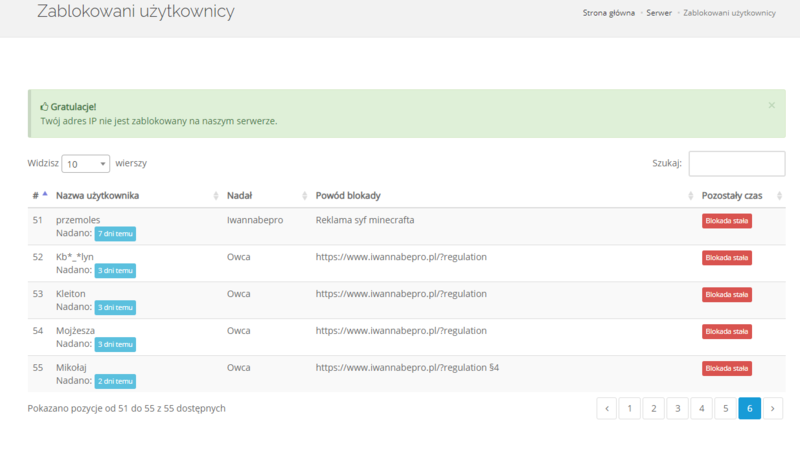Click the active page 6 button

pos(750,408)
